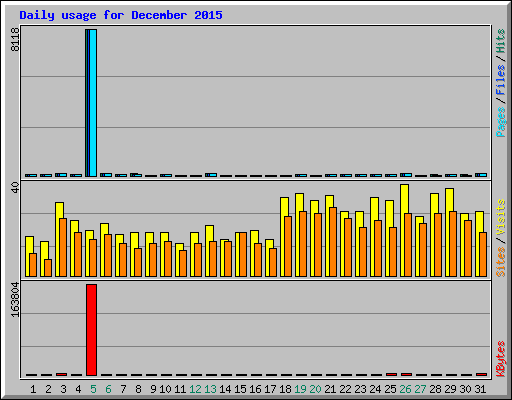Click the Pages legend label

(501, 122)
